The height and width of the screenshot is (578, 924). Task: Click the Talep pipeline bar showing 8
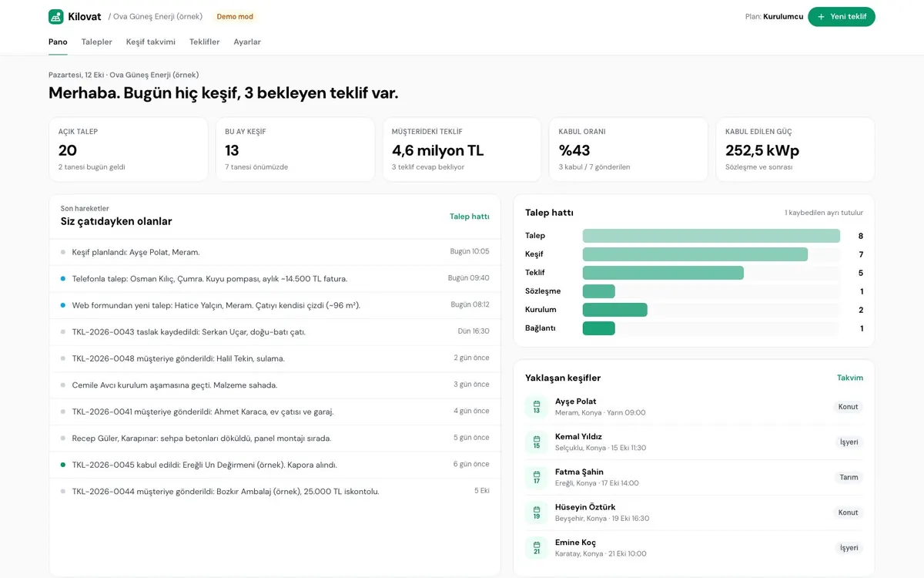tap(711, 236)
